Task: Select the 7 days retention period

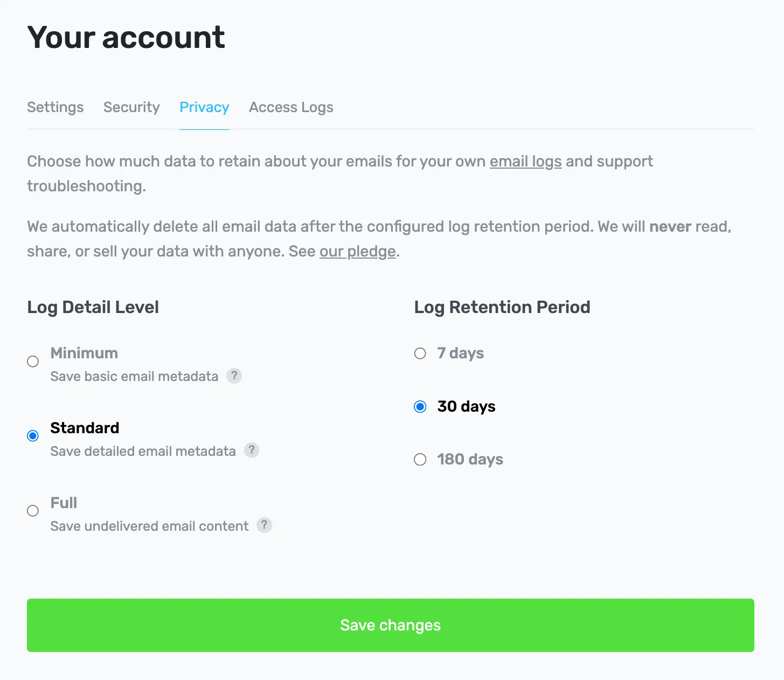Action: click(x=420, y=353)
